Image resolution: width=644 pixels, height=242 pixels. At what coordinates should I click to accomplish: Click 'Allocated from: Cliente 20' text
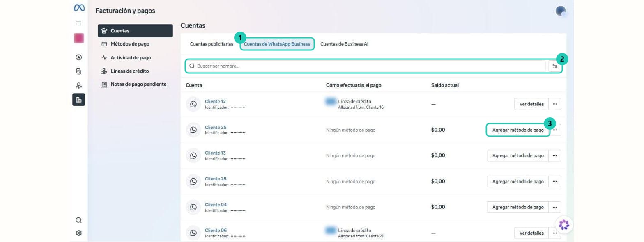361,236
